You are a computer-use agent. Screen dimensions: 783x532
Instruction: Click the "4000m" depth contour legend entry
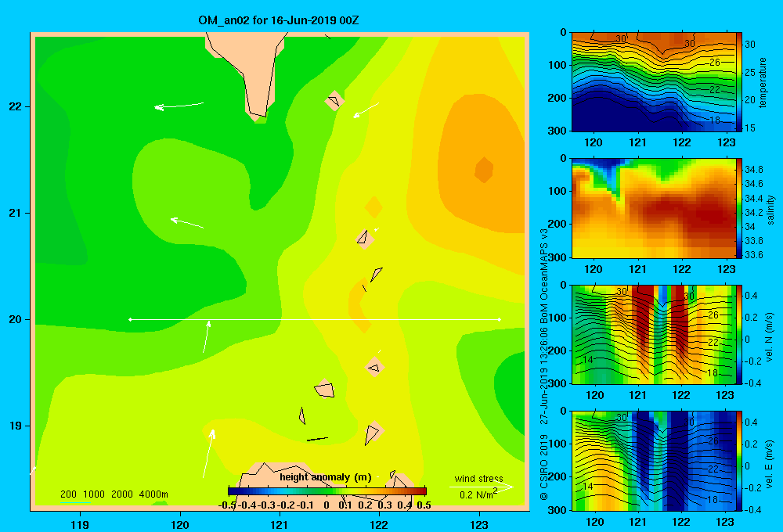click(x=153, y=494)
